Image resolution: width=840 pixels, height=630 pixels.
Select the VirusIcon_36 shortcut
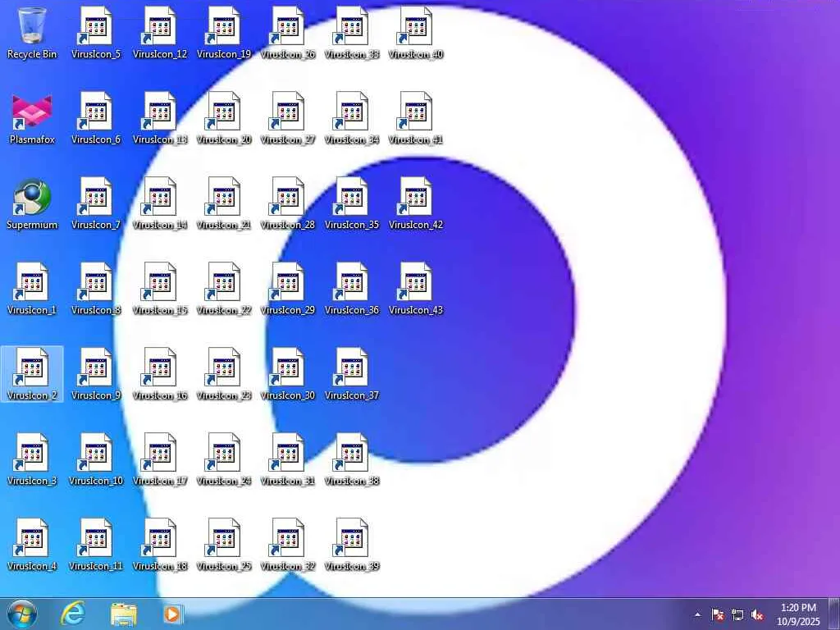(352, 289)
